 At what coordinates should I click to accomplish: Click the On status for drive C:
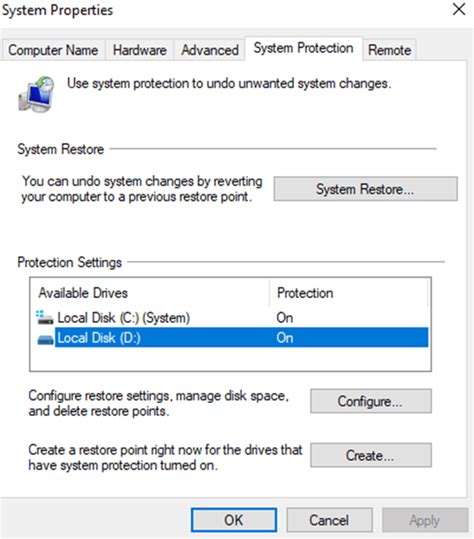point(285,318)
